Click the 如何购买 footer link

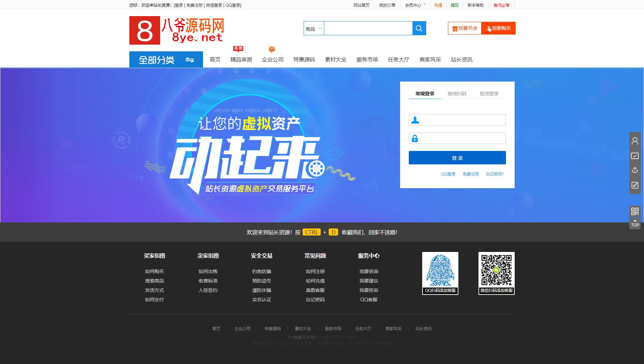(x=154, y=271)
